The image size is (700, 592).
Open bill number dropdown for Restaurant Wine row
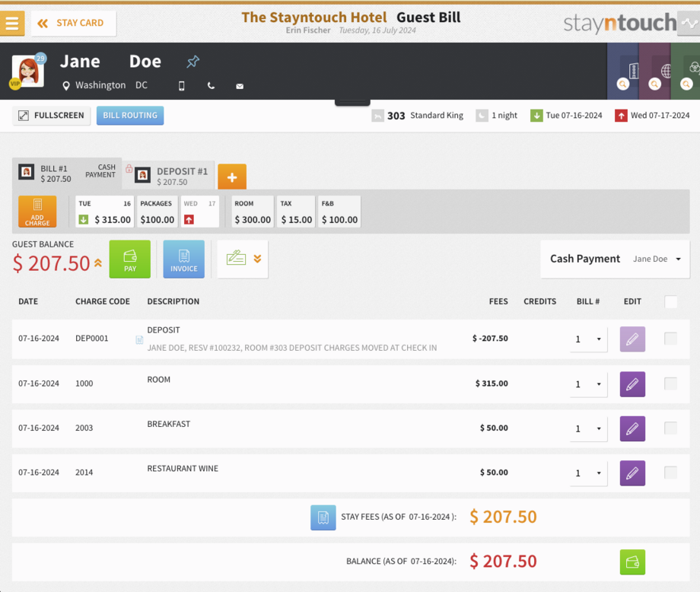point(588,473)
